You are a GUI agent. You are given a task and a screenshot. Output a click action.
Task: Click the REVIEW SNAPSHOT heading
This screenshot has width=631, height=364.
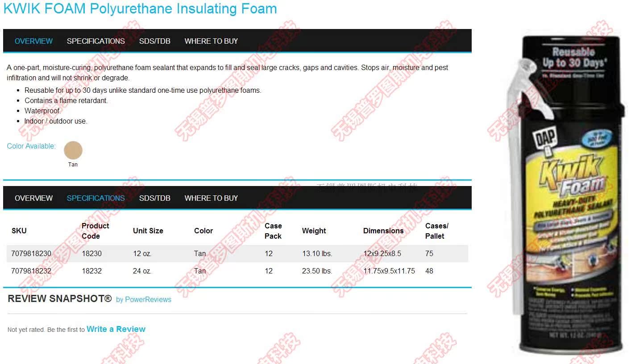click(x=60, y=299)
